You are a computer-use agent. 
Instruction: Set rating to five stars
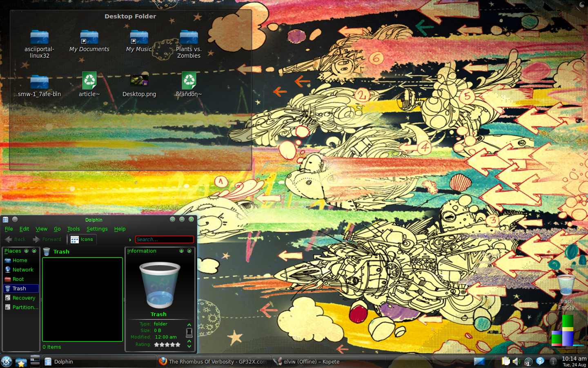coord(178,345)
